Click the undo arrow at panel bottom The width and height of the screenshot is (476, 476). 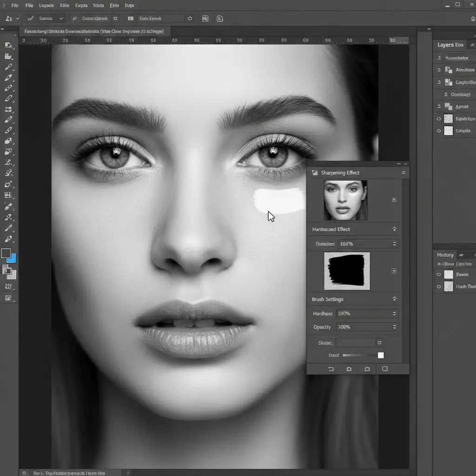[x=331, y=369]
